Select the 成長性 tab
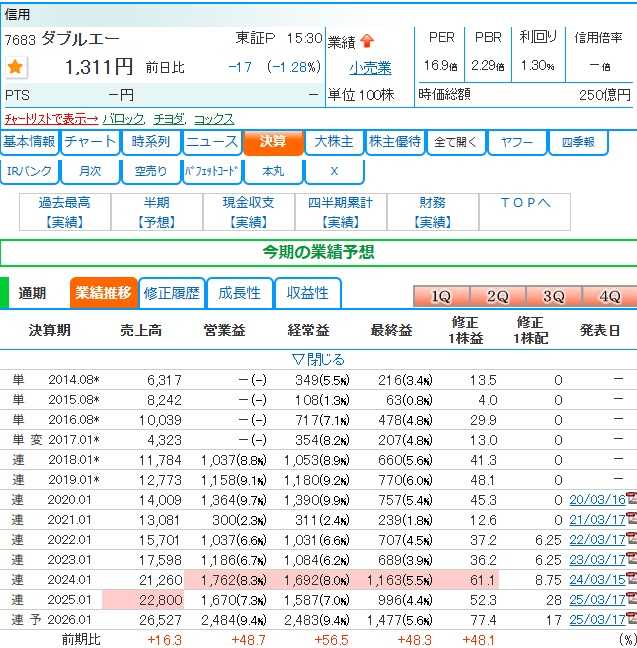 pos(239,293)
